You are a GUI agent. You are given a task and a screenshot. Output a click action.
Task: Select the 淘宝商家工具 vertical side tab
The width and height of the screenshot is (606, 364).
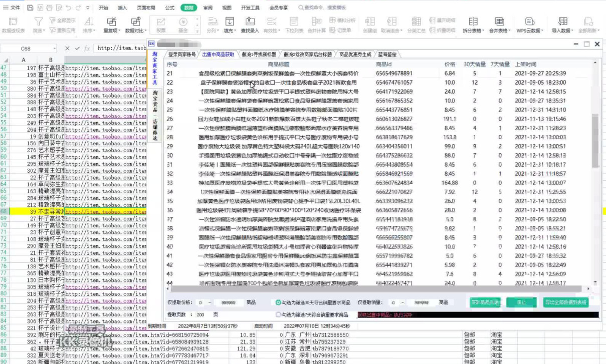coord(155,68)
